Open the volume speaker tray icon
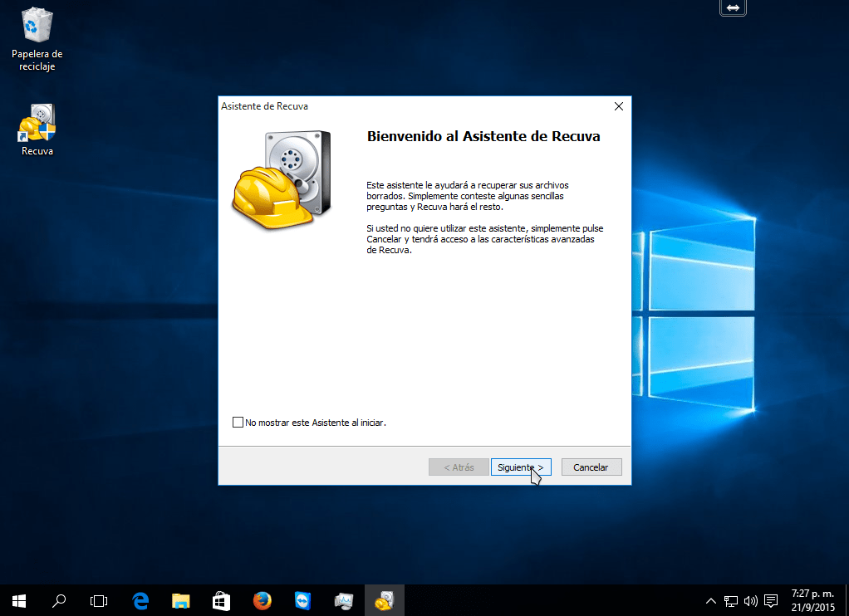 coord(750,601)
